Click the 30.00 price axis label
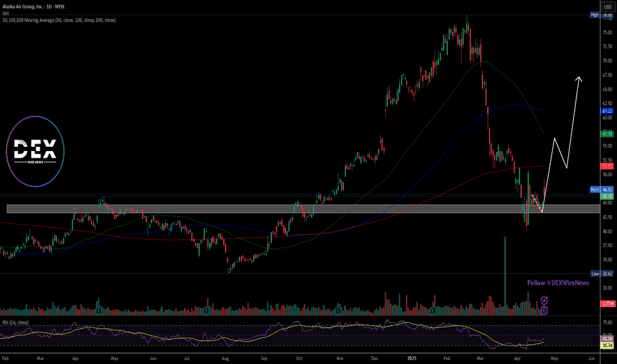Viewport: 617px width, 364px height. click(607, 288)
